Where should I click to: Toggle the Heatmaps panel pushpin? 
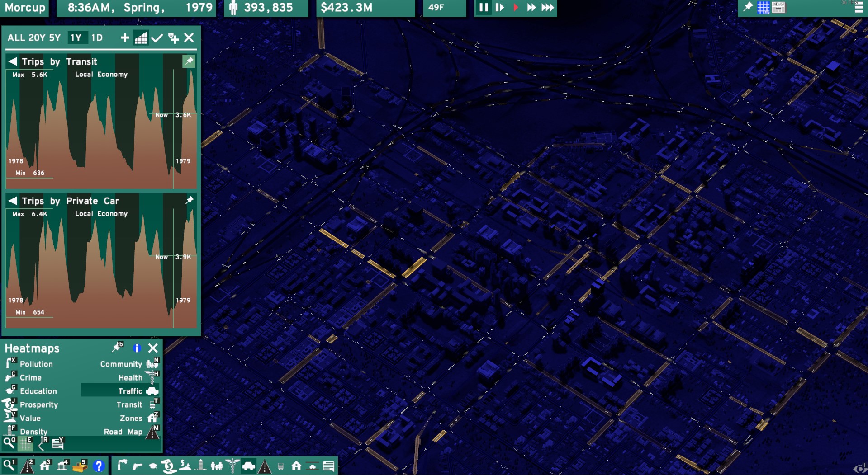pos(118,347)
